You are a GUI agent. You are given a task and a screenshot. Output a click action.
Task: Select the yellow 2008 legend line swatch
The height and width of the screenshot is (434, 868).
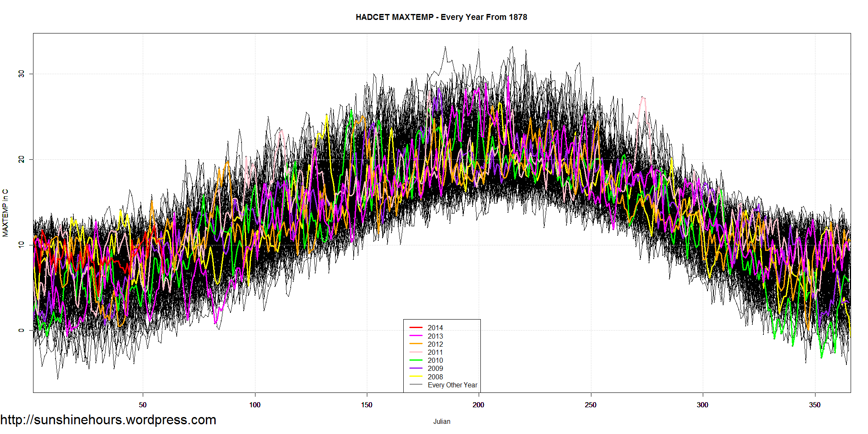coord(416,376)
